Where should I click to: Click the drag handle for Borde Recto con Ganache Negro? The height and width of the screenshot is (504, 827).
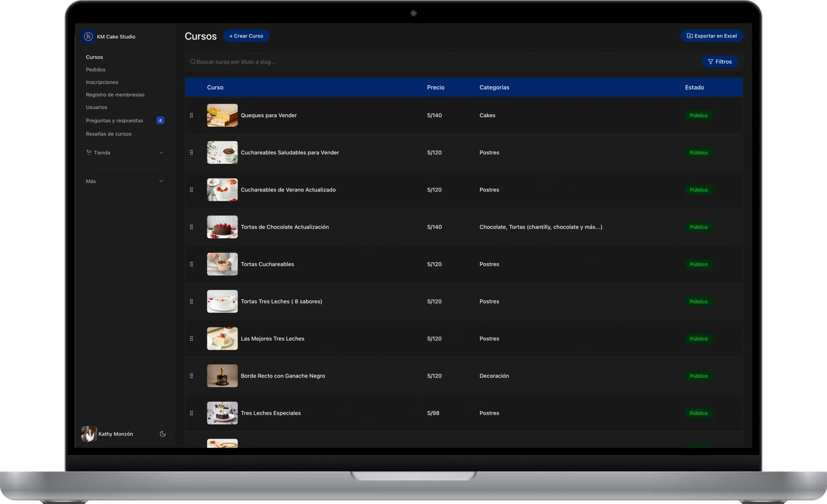click(x=191, y=376)
